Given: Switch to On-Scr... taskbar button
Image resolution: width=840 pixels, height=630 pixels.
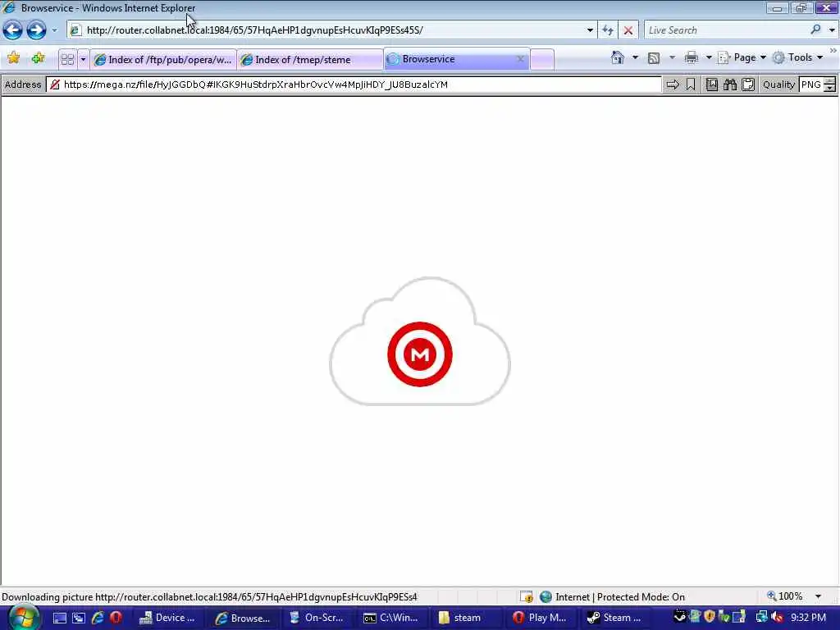Looking at the screenshot, I should (317, 618).
